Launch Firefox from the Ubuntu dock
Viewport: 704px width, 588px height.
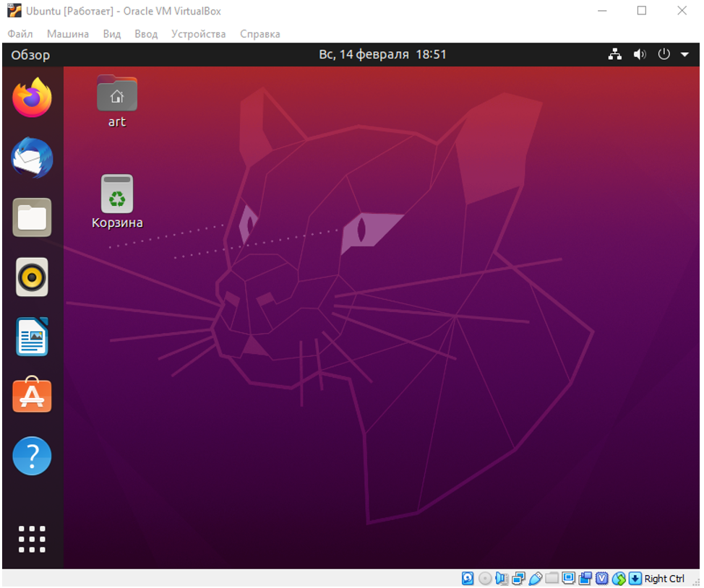click(32, 98)
